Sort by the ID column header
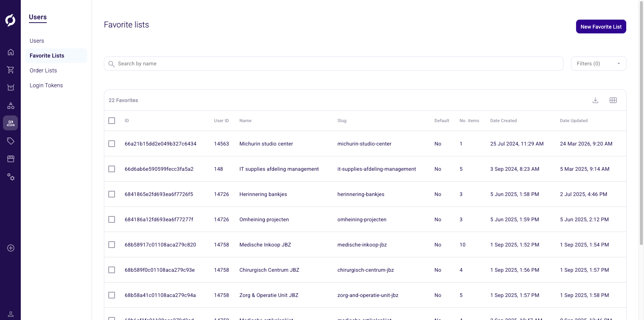This screenshot has width=644, height=320. pyautogui.click(x=127, y=121)
